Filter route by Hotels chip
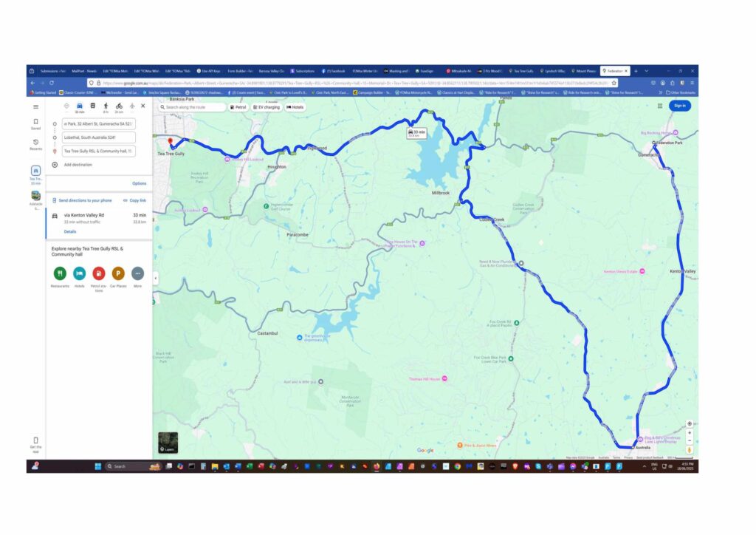Screen dimensions: 756x535 pyautogui.click(x=295, y=107)
